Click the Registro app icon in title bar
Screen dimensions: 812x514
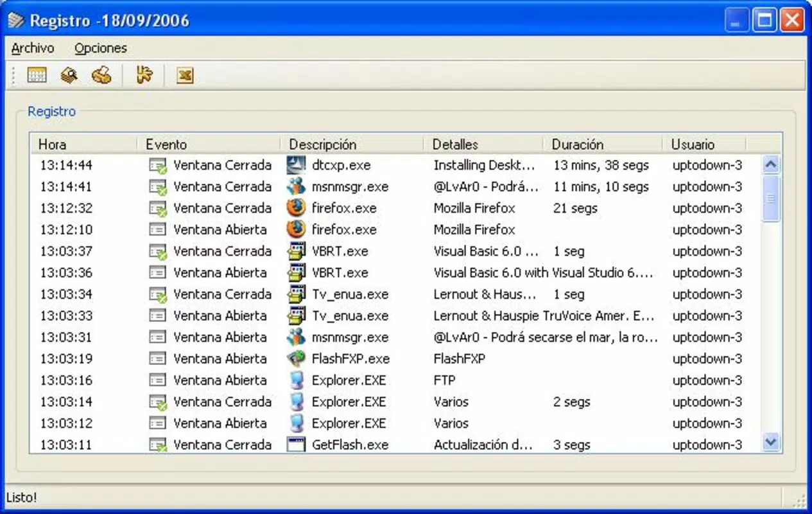(16, 21)
